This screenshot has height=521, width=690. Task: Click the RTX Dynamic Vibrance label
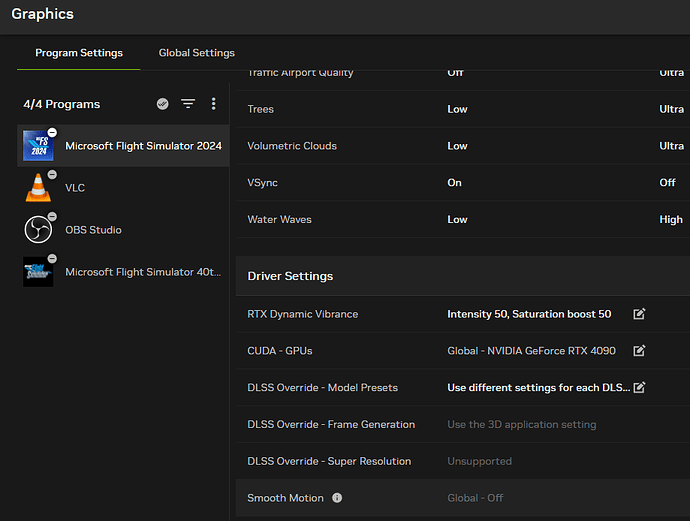[303, 314]
